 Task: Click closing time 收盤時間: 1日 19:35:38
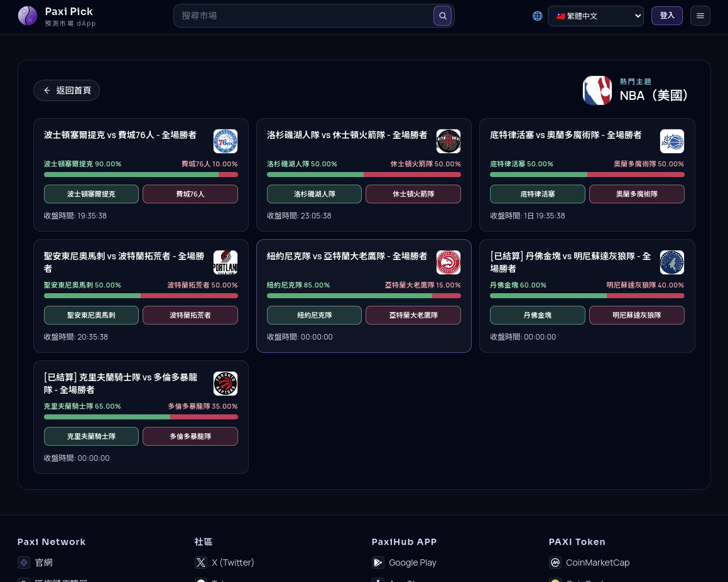[x=528, y=216]
